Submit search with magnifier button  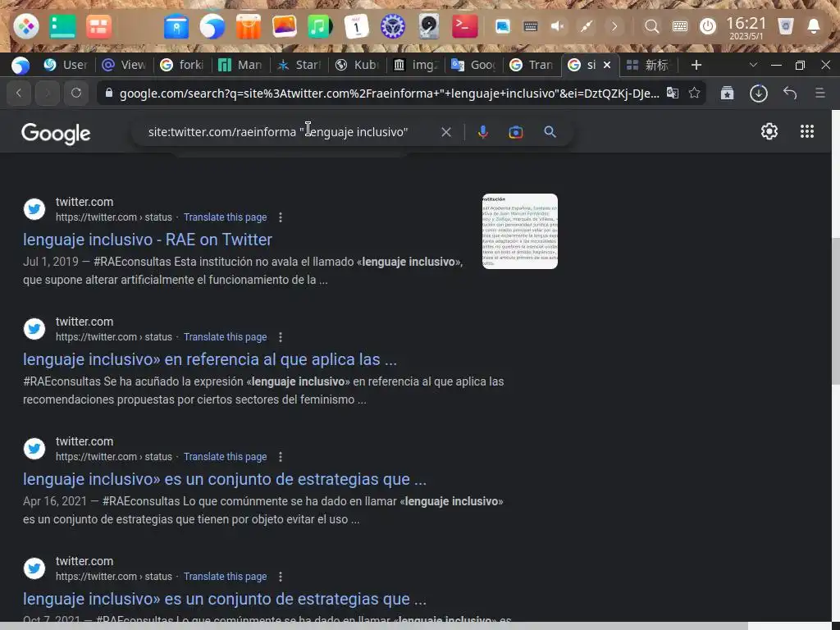pos(550,132)
